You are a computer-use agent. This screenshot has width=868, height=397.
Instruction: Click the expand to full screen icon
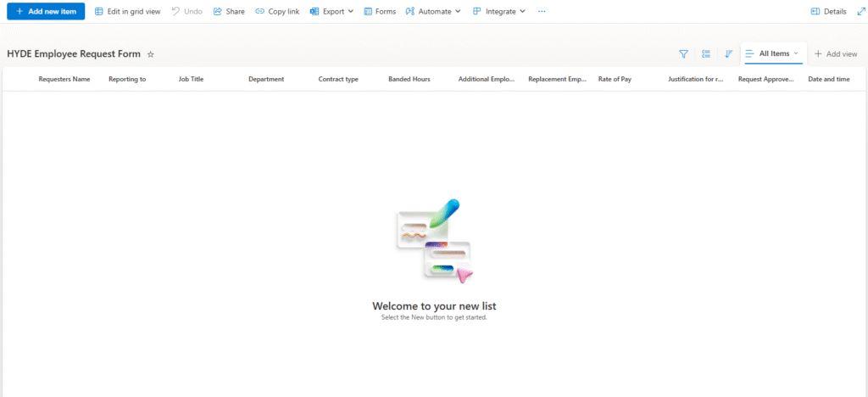(x=861, y=12)
